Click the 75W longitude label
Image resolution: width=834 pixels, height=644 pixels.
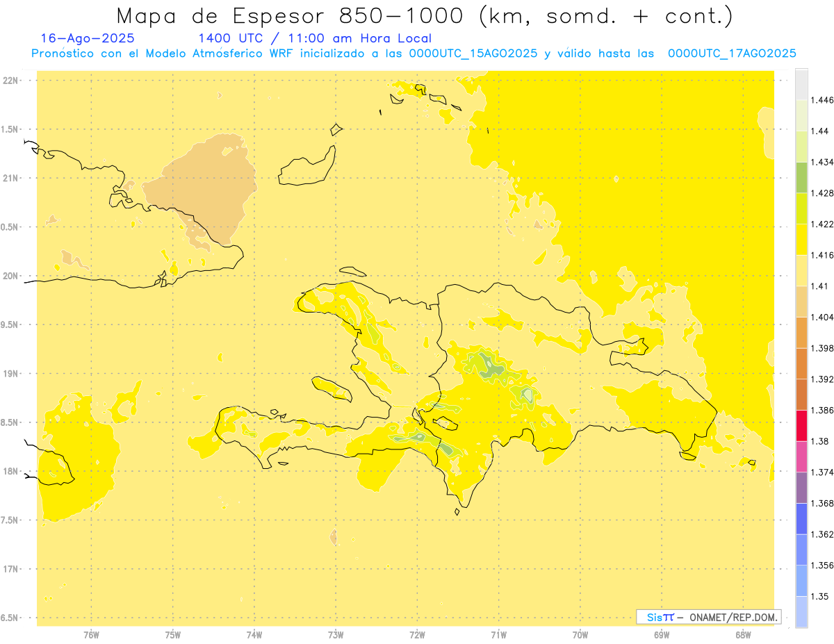click(173, 635)
